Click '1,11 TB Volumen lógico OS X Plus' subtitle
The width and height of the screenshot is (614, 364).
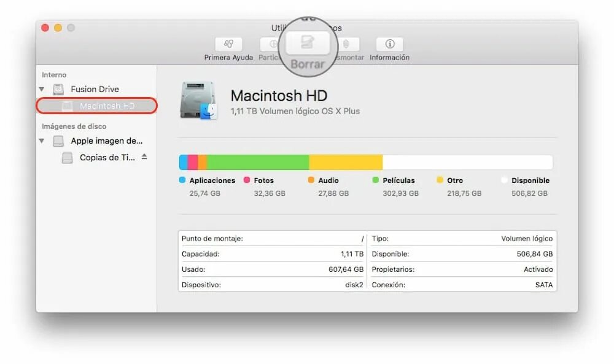[295, 112]
